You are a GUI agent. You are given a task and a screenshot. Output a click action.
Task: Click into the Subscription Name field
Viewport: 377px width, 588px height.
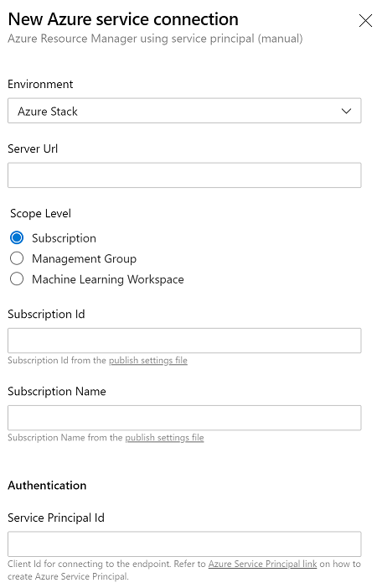pos(184,418)
